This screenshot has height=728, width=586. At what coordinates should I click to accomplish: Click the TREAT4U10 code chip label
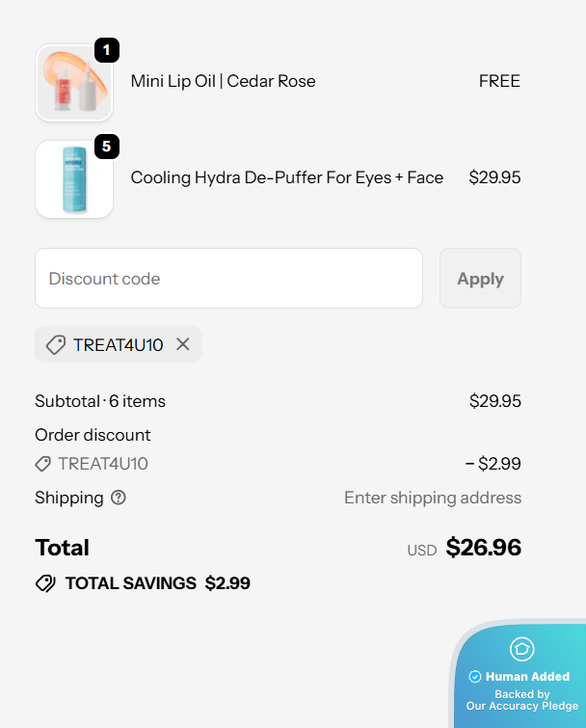118,344
